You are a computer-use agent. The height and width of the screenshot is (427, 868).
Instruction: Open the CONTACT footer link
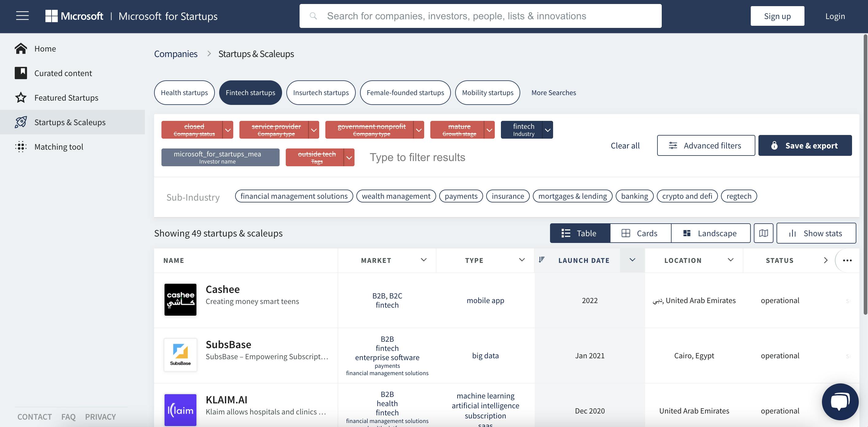tap(34, 417)
